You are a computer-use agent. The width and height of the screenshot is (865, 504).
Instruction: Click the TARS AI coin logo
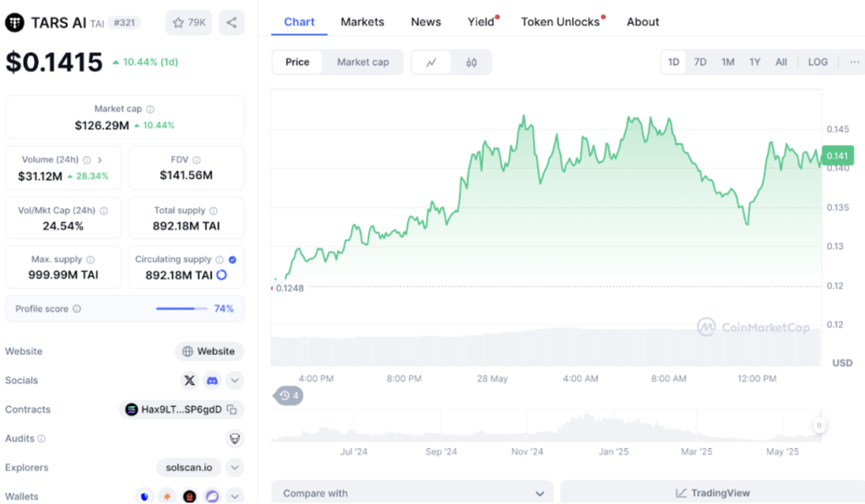[x=15, y=23]
